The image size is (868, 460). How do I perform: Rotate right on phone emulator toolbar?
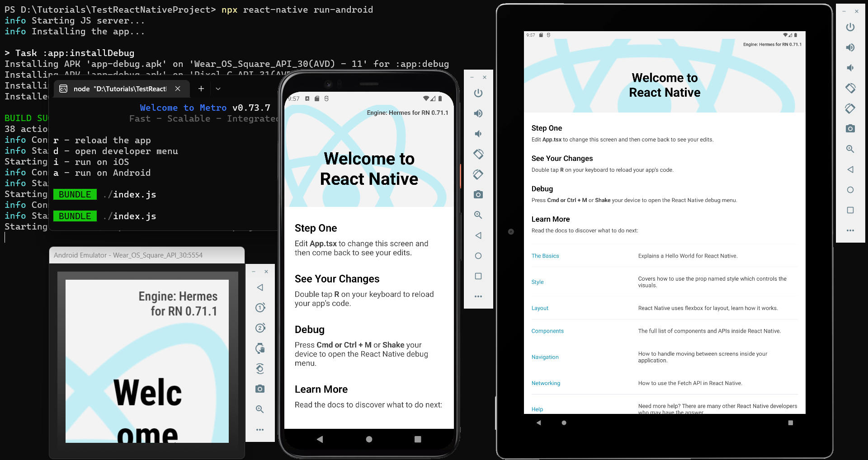click(478, 174)
